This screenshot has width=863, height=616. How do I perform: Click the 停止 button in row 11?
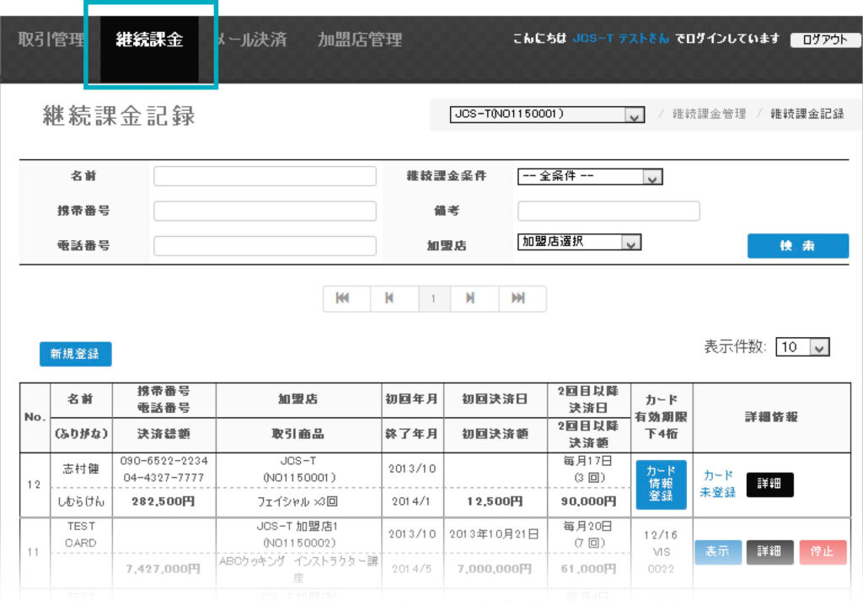[823, 552]
